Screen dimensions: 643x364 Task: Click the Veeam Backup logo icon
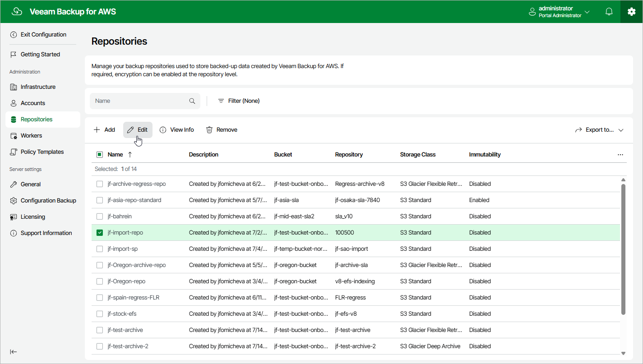[x=17, y=12]
